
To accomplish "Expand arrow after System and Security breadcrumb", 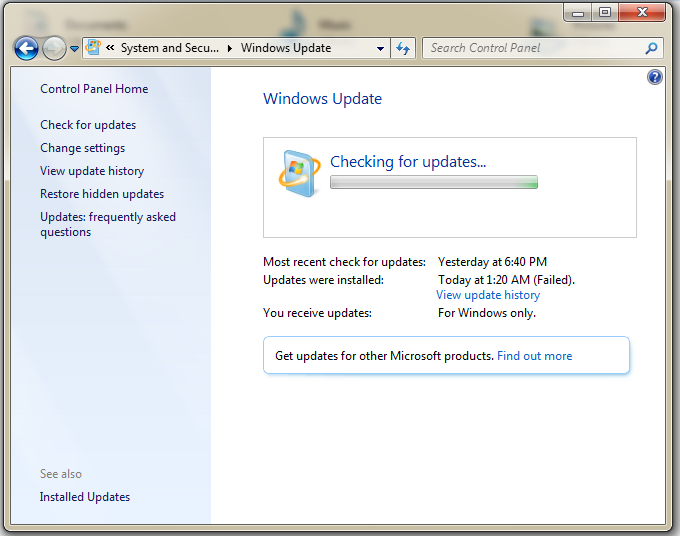I will point(230,48).
